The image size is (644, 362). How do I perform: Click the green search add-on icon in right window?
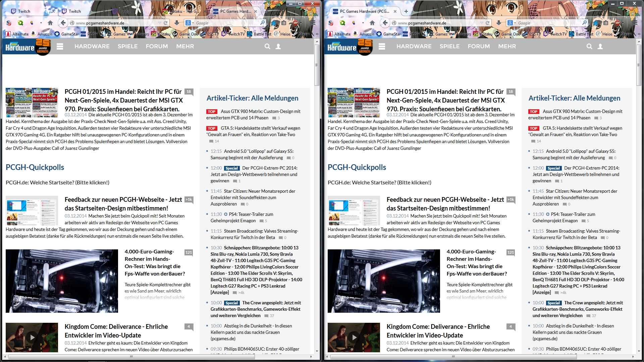pos(342,23)
